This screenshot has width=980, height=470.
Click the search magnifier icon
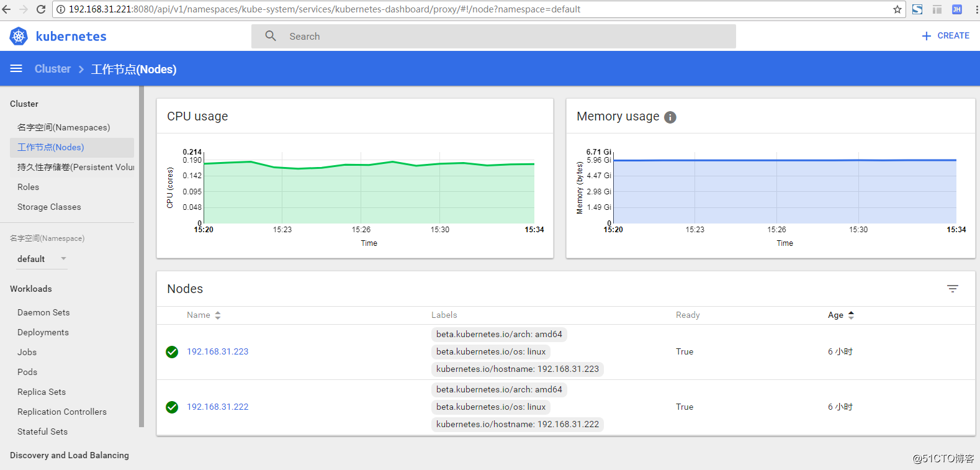[271, 36]
